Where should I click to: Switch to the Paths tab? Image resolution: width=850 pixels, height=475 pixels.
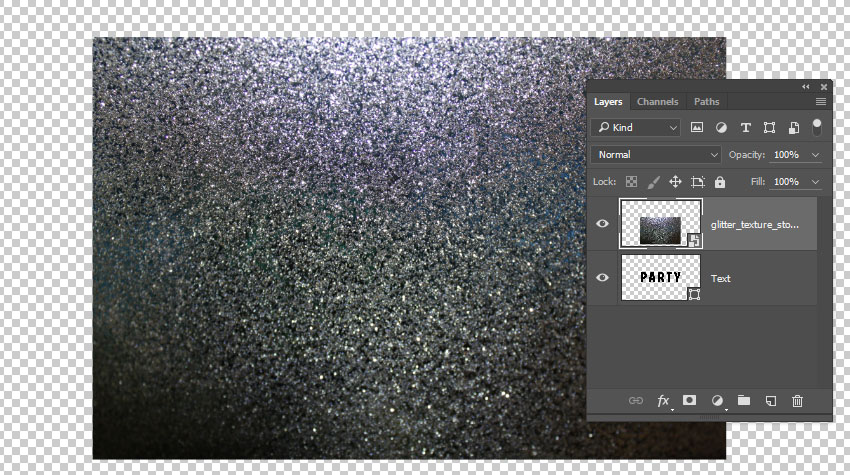pos(706,101)
